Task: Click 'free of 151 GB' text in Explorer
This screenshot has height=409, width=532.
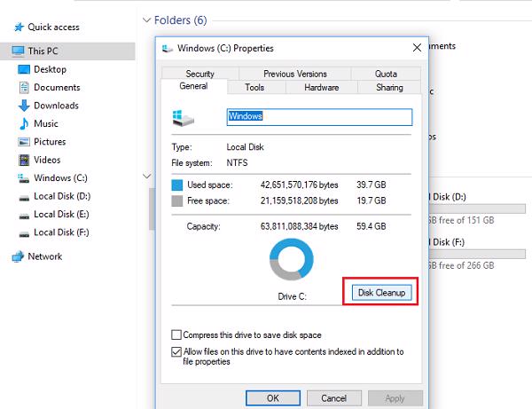Action: [x=466, y=220]
